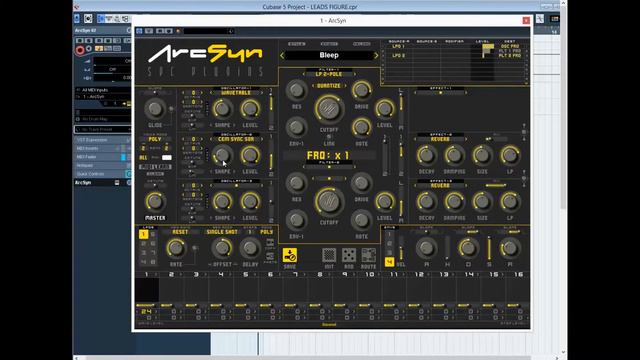Go to next preset after Bleep
This screenshot has height=360, width=640.
coord(376,56)
